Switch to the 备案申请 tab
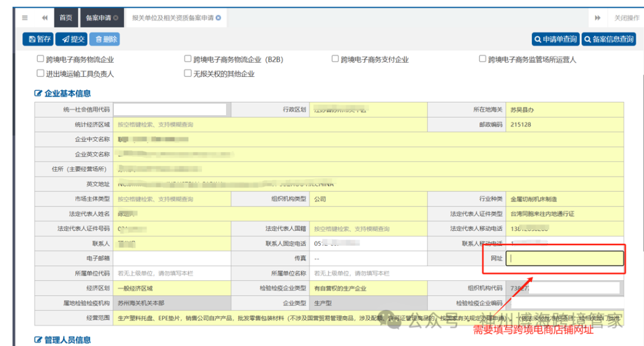The width and height of the screenshot is (644, 346). 101,18
